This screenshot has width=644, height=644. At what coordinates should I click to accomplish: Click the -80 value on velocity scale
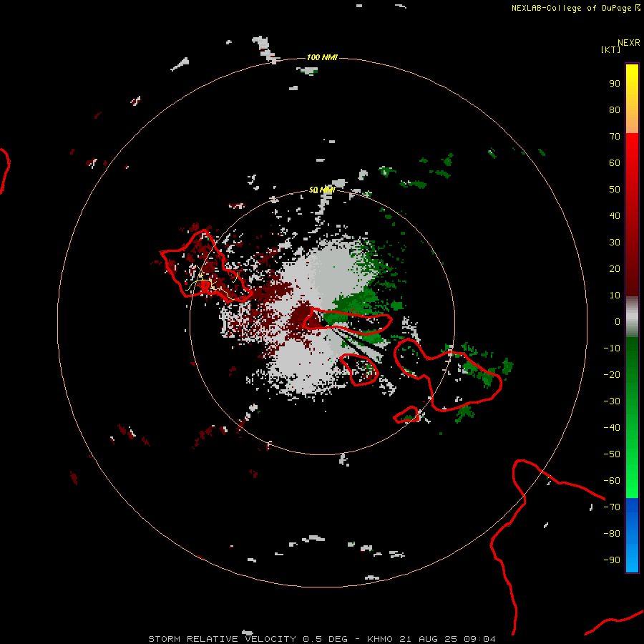point(612,534)
